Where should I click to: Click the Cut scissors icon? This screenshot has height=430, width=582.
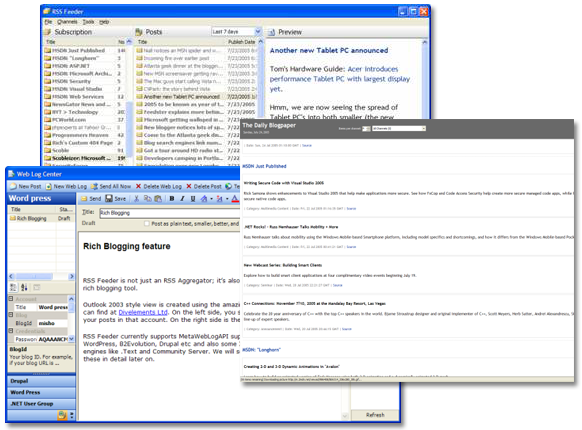pos(136,199)
